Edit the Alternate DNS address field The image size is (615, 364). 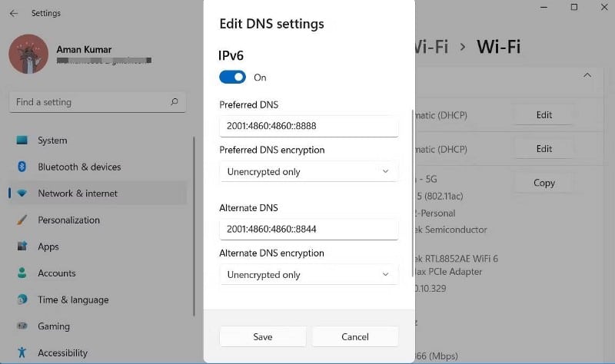tap(309, 229)
